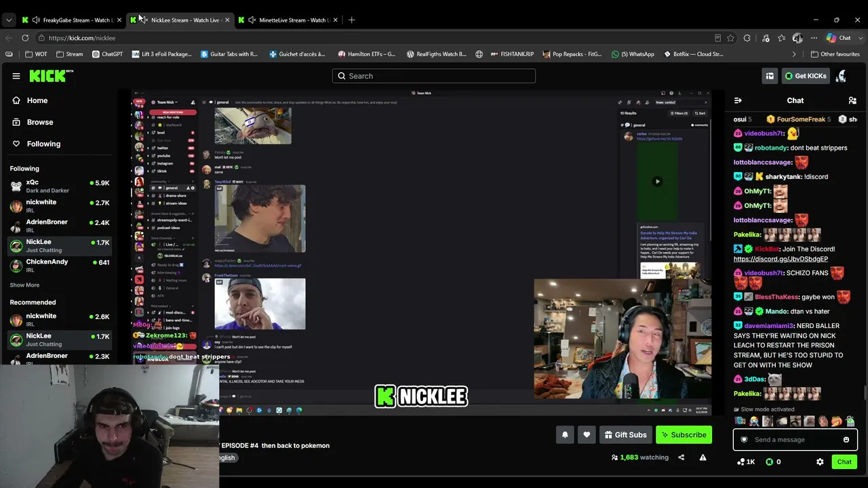The image size is (868, 488).
Task: Play the video thumbnail in Discord search results
Action: click(657, 182)
